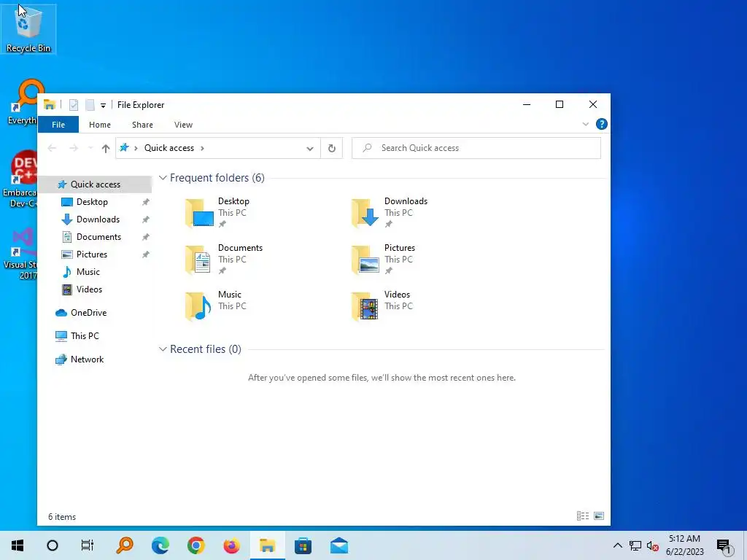This screenshot has height=560, width=747.
Task: Open recent locations dropdown arrow
Action: (x=90, y=148)
